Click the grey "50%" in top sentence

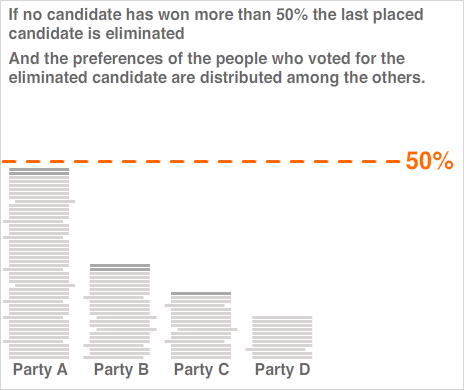pos(292,15)
